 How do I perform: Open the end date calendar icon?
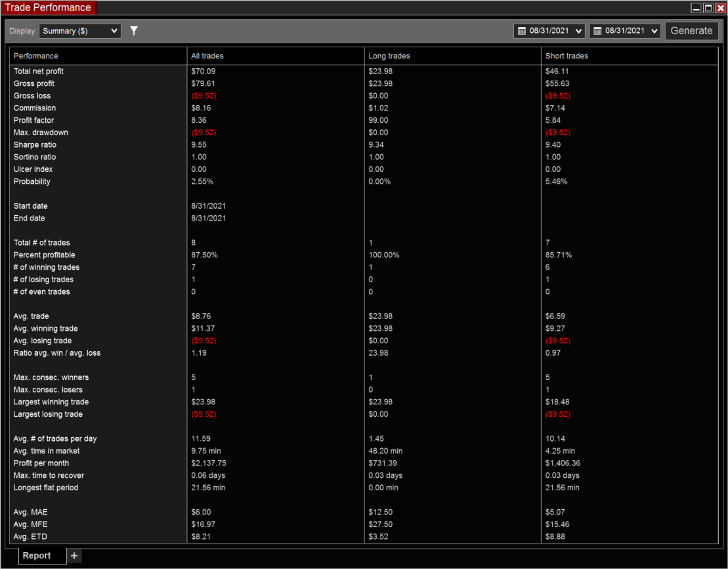click(597, 31)
